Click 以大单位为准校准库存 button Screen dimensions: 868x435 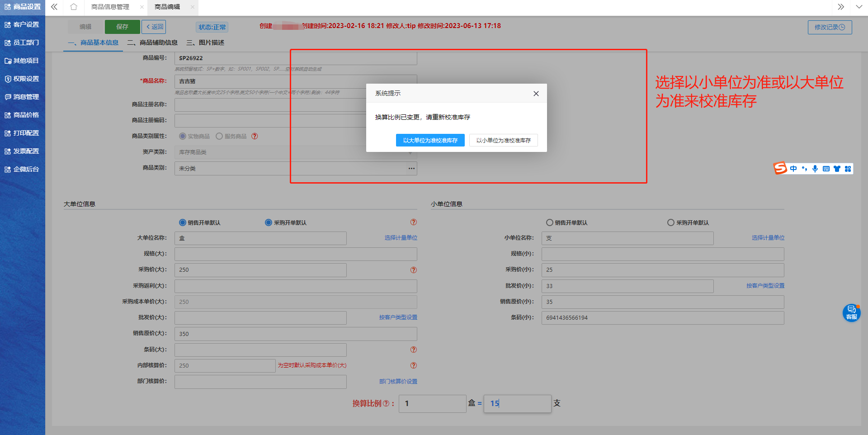(430, 140)
